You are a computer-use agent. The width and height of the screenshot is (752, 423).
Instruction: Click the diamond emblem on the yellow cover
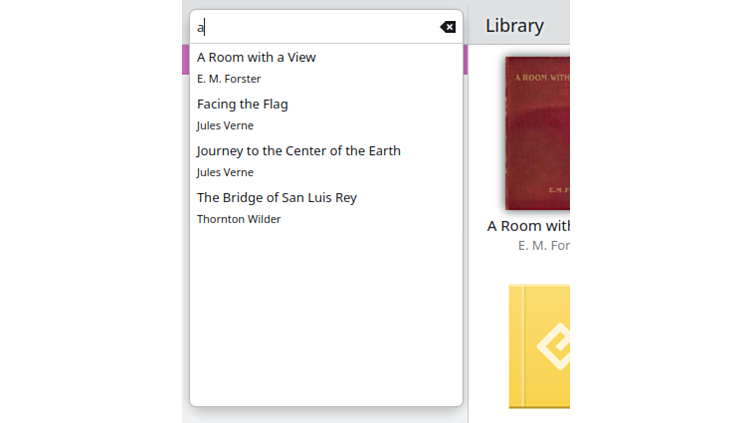[553, 346]
